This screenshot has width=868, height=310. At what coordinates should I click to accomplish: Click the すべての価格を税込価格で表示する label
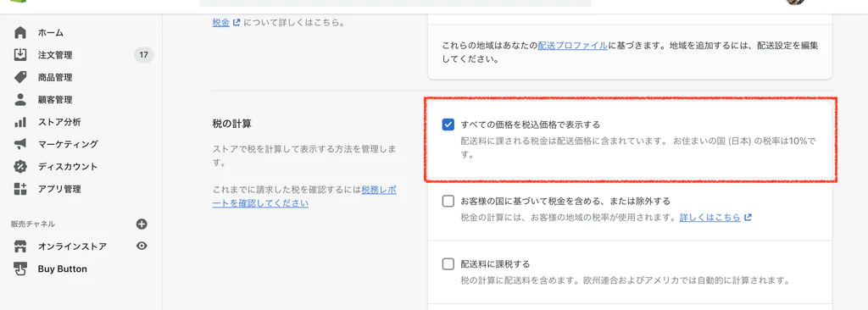click(531, 125)
